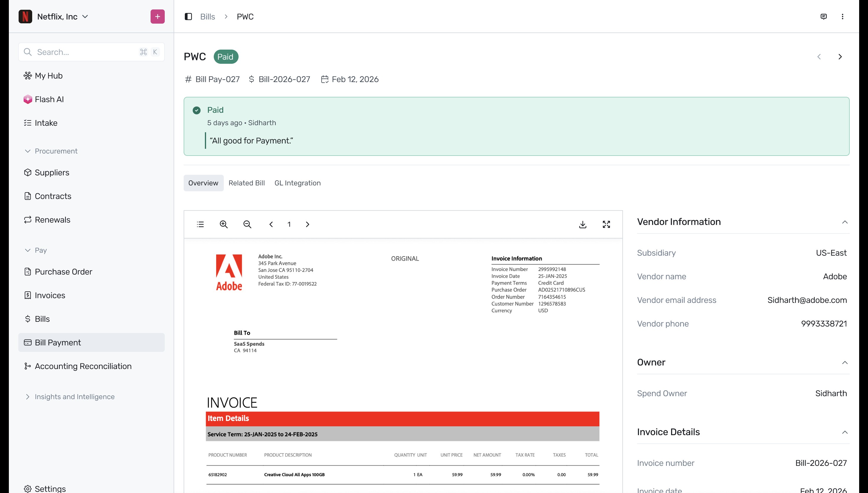Zoom out of the invoice document

247,224
